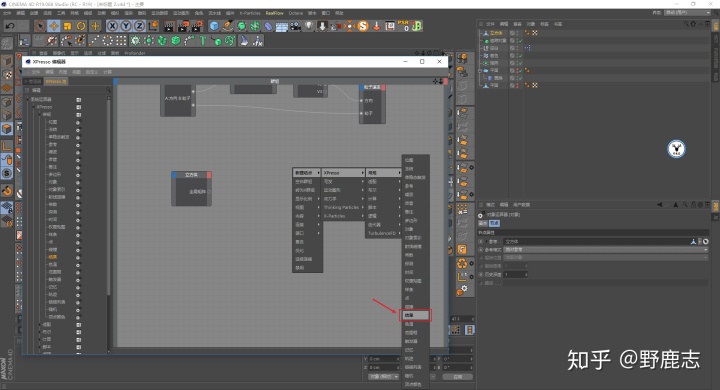Activate the Move tool
The image size is (720, 390).
click(54, 26)
